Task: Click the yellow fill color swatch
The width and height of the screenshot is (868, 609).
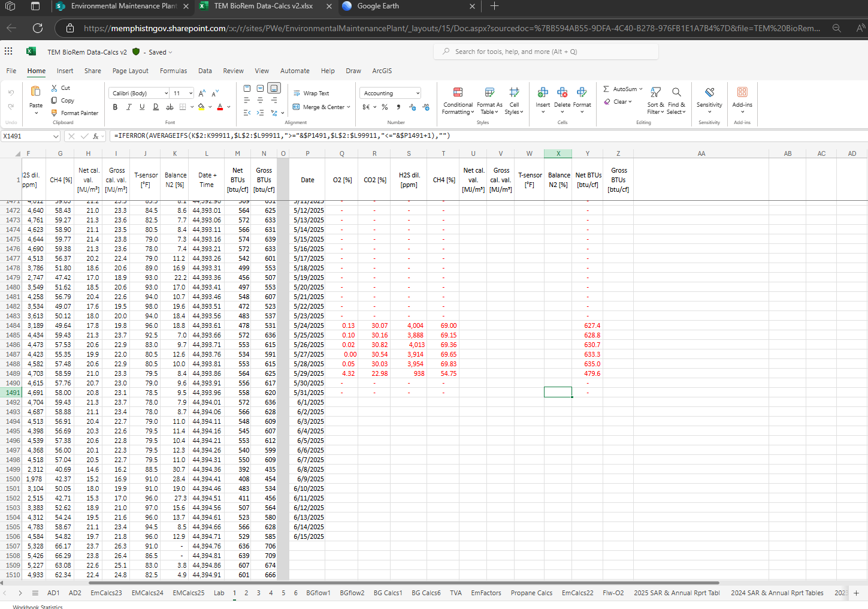Action: tap(201, 107)
